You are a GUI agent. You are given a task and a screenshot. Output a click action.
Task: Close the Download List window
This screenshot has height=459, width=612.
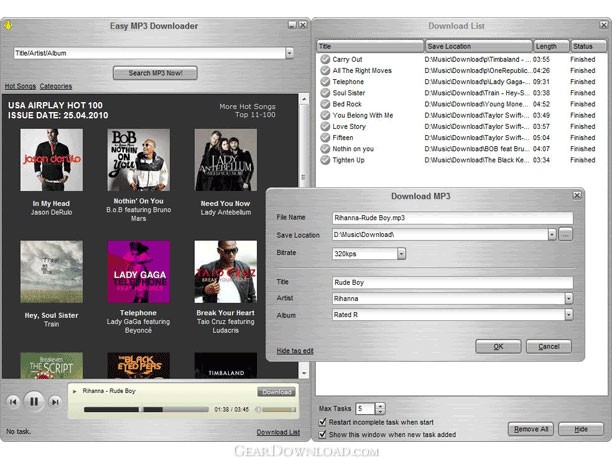click(x=603, y=25)
